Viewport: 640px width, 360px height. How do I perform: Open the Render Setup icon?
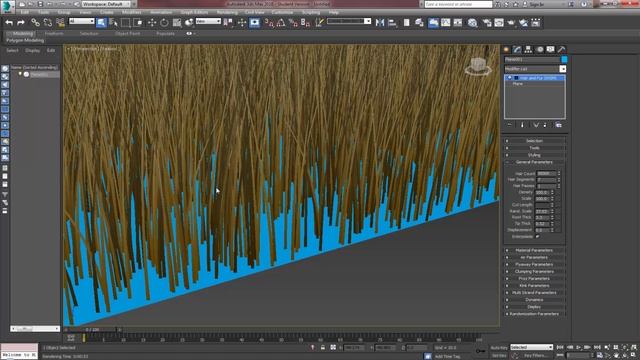point(487,23)
